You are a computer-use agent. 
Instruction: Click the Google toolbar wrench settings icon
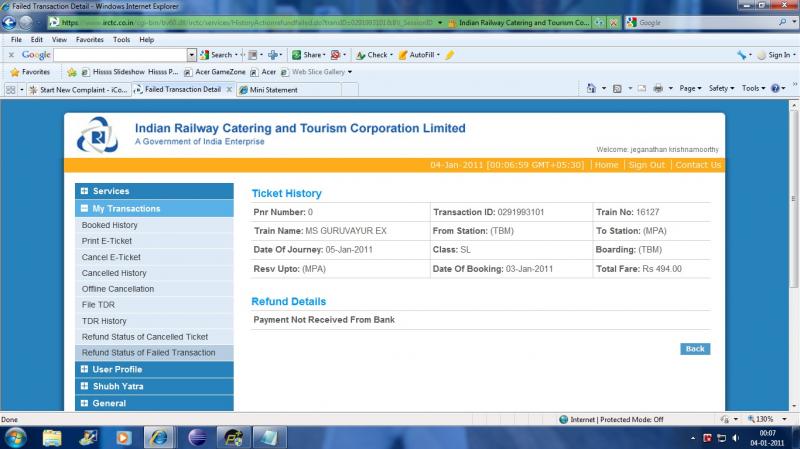coord(742,55)
